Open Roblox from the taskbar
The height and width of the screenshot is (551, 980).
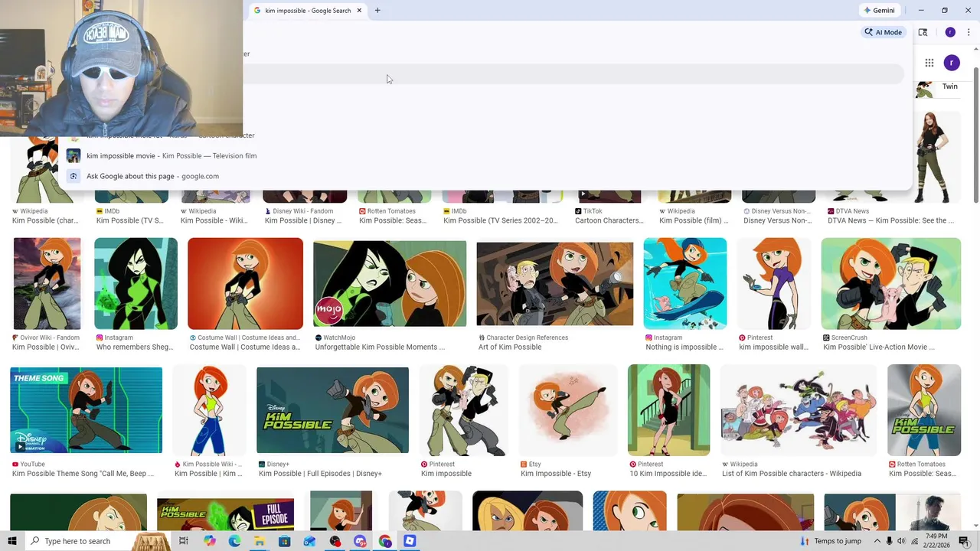(410, 541)
